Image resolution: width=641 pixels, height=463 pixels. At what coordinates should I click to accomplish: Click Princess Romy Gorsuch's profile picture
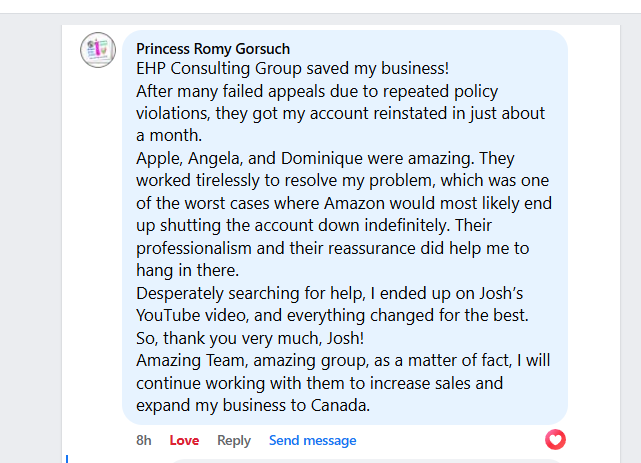coord(98,50)
